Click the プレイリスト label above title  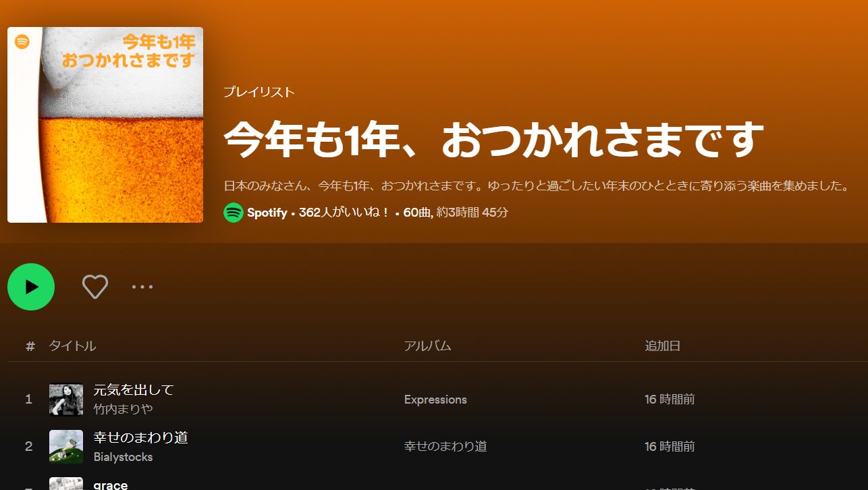click(259, 92)
